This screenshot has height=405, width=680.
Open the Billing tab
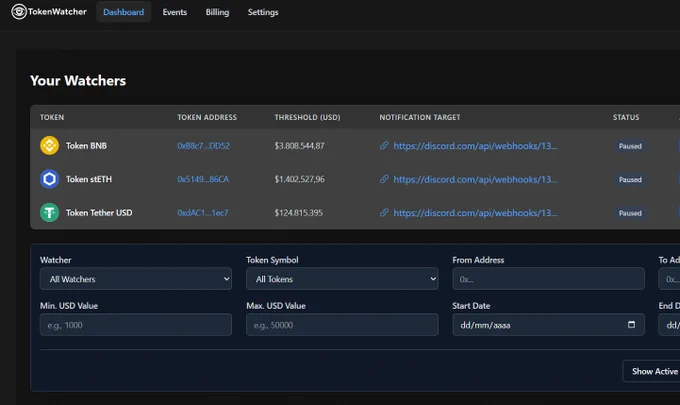point(217,12)
